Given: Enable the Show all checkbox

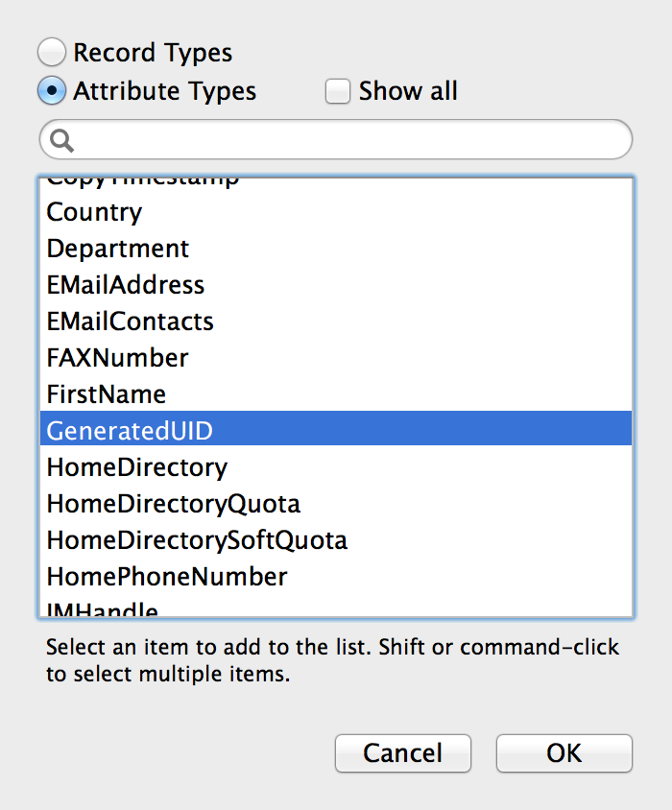Looking at the screenshot, I should pyautogui.click(x=338, y=91).
